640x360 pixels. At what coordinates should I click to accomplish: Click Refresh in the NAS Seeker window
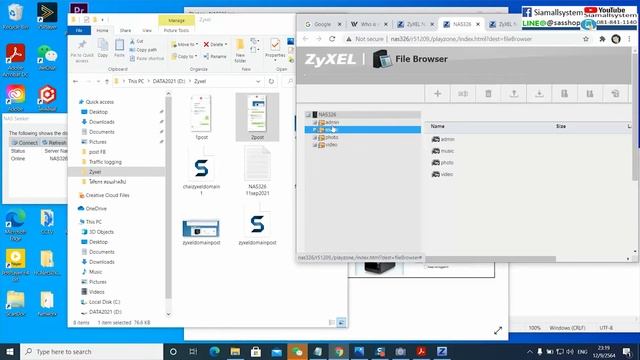[54, 142]
